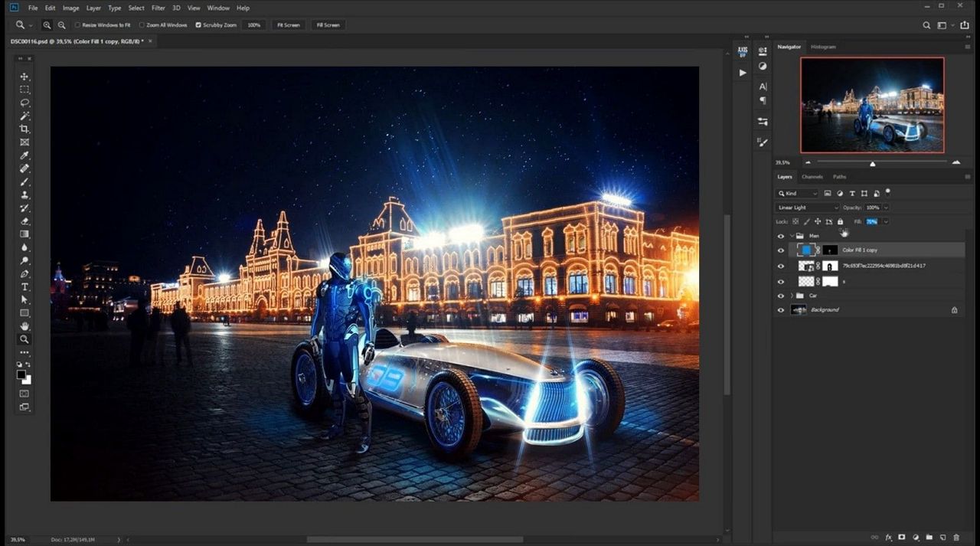The image size is (980, 546).
Task: Switch to the Channels tab
Action: [812, 176]
